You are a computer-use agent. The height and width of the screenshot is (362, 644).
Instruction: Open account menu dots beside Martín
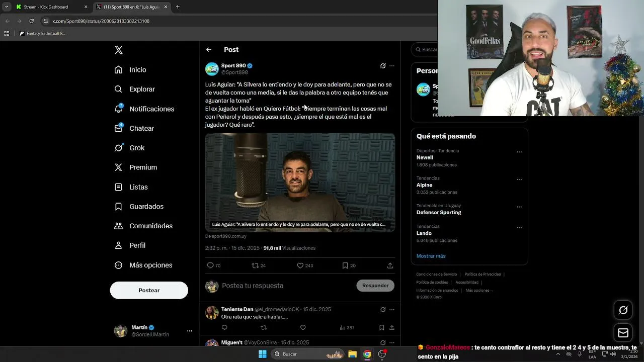(x=190, y=331)
